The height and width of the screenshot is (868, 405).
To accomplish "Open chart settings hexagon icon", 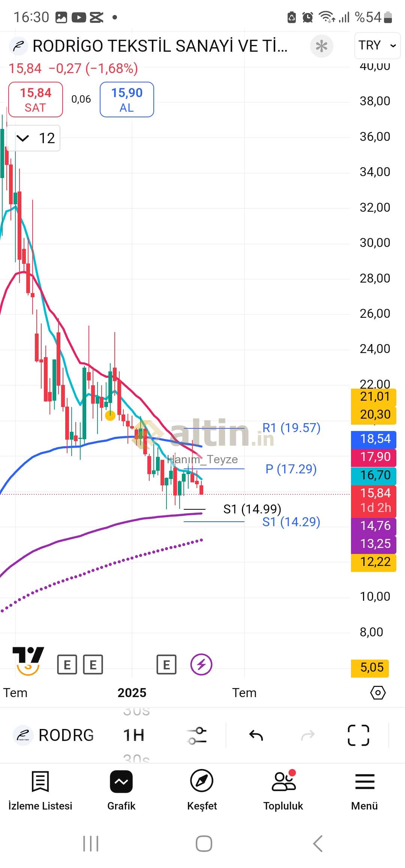I will tap(378, 693).
